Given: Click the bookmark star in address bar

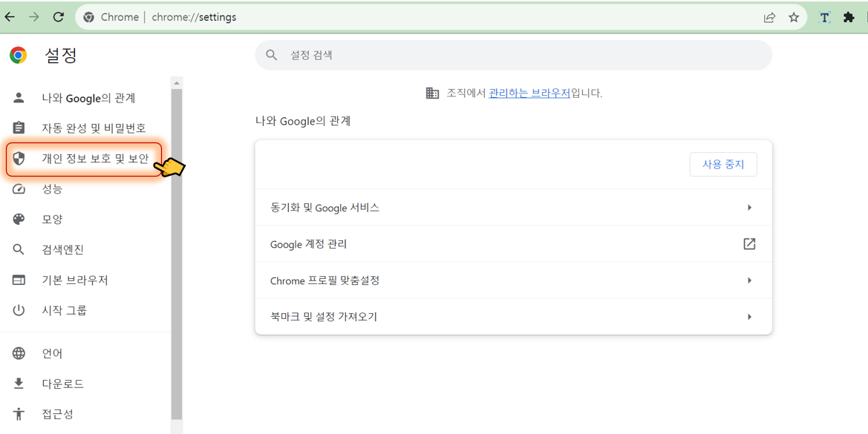Looking at the screenshot, I should 794,16.
